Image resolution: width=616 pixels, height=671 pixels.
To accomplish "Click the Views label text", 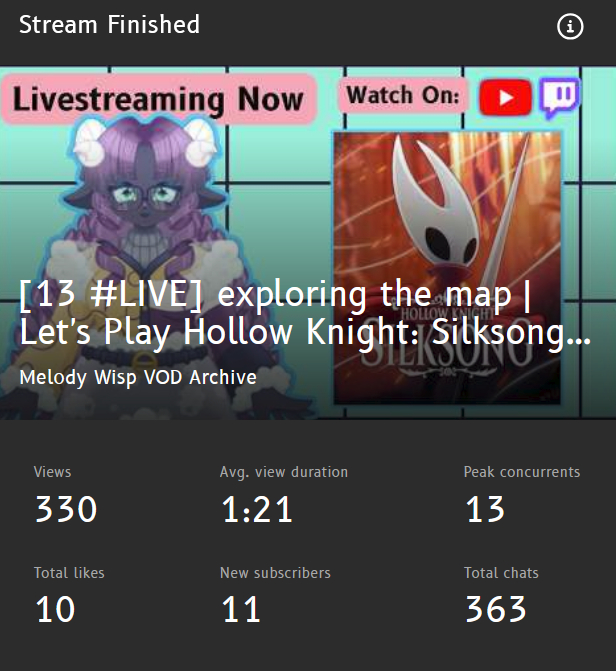I will pyautogui.click(x=52, y=472).
